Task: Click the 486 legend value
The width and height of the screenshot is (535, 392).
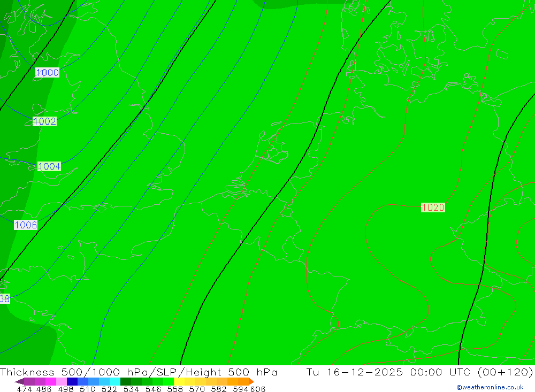Action: click(44, 389)
